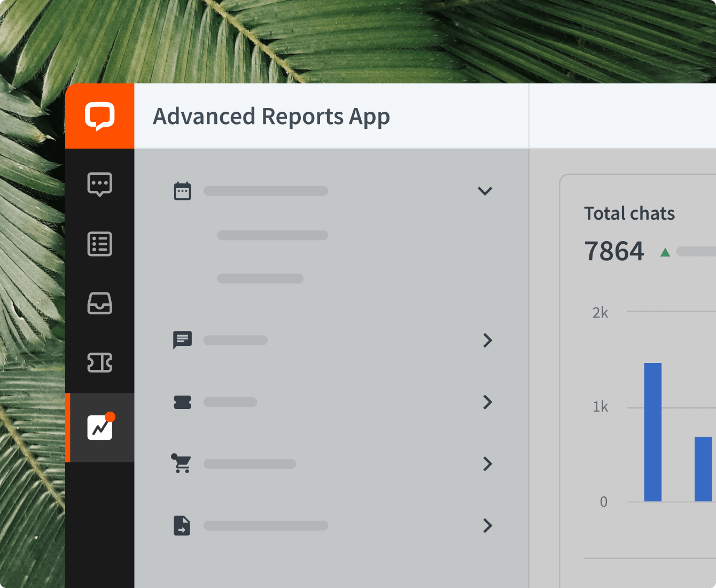The width and height of the screenshot is (716, 588).
Task: Click the 1k axis label
Action: [x=600, y=407]
